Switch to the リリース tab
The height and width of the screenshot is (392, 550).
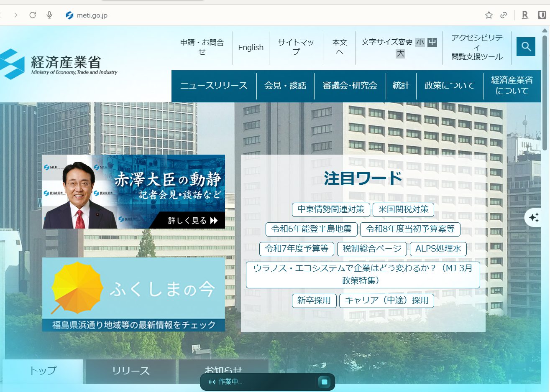130,370
